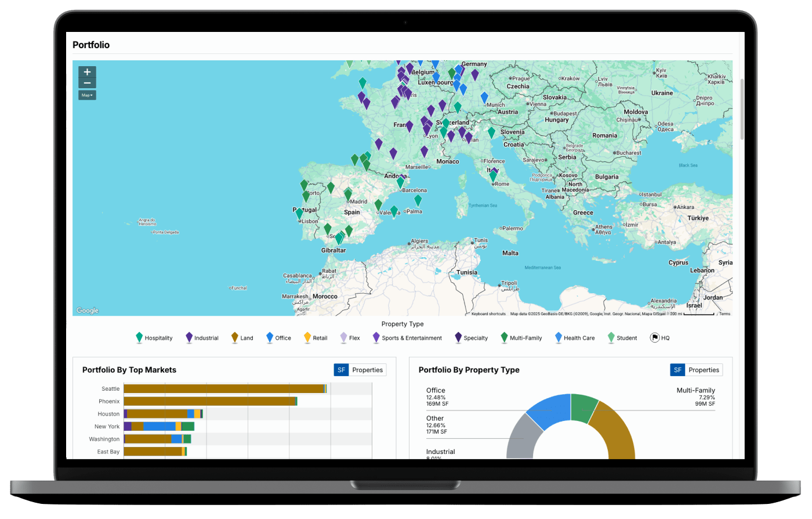Click the HQ flag legend icon
Image resolution: width=812 pixels, height=519 pixels.
pos(654,337)
